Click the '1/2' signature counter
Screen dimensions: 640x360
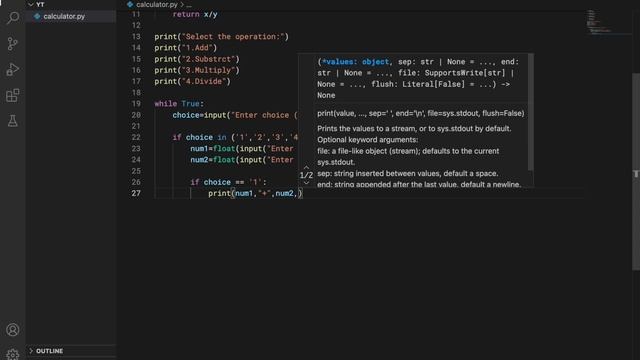[x=306, y=175]
